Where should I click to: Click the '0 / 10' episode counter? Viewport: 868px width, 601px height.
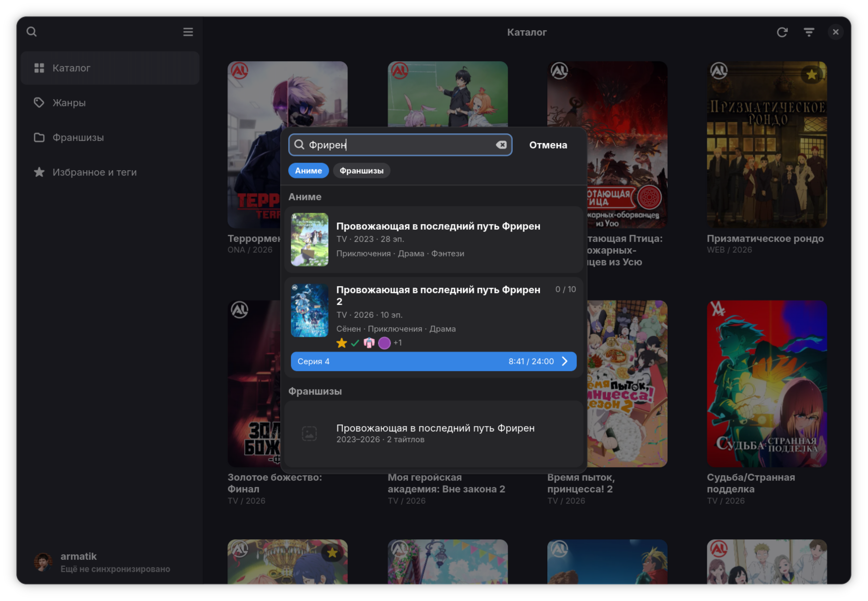[x=565, y=289]
